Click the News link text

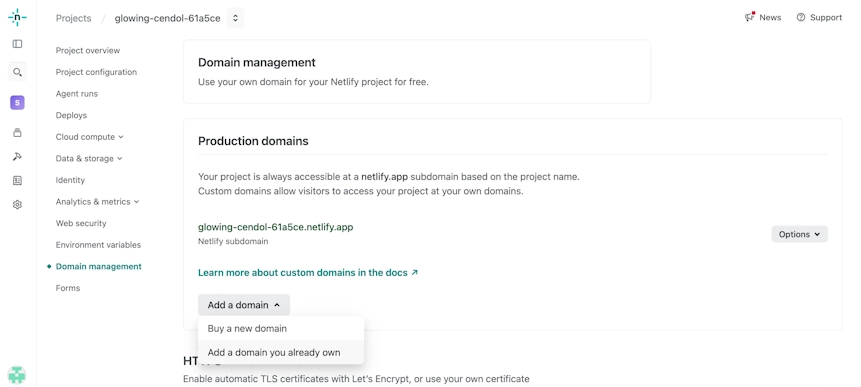[x=770, y=18]
